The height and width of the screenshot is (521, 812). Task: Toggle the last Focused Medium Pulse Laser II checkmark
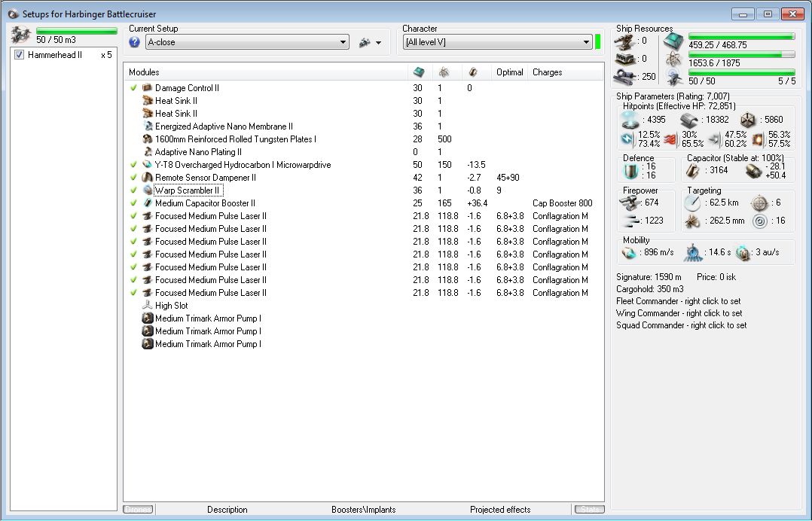click(x=133, y=293)
